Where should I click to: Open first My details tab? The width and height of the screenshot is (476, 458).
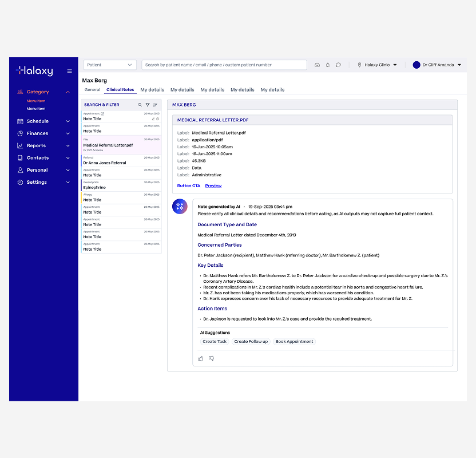click(152, 90)
